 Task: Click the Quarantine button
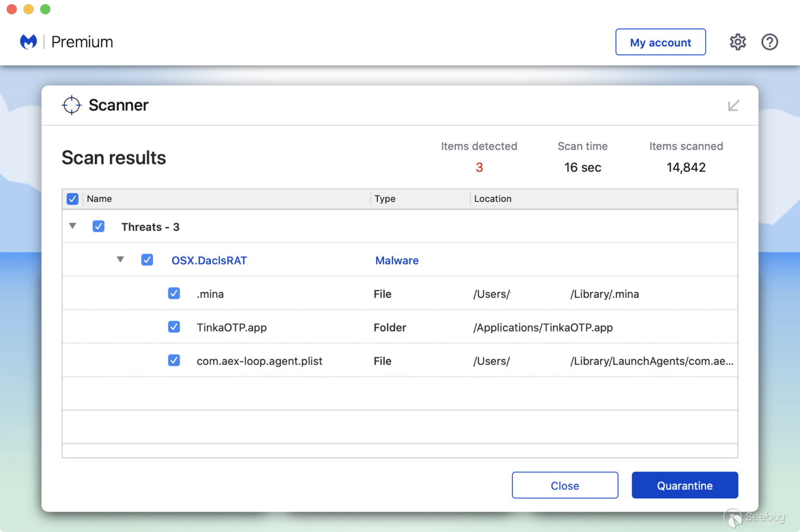(684, 485)
